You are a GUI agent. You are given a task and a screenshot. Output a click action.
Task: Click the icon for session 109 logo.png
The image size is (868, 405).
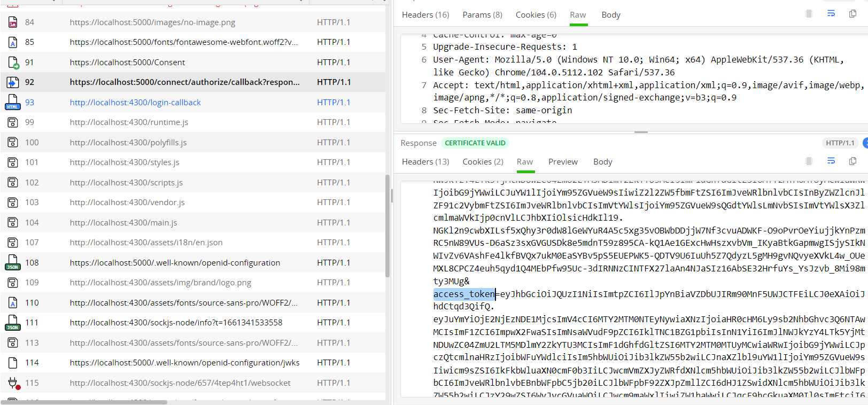point(13,283)
